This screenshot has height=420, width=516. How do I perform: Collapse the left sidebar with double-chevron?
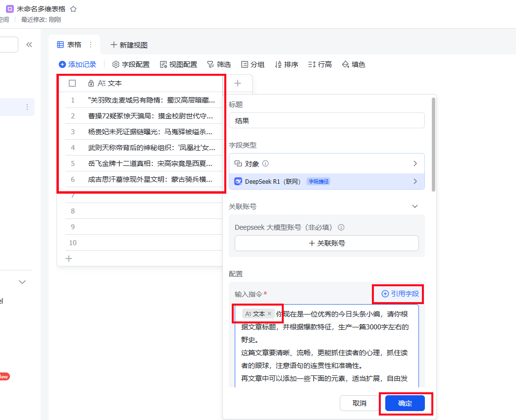tap(29, 45)
